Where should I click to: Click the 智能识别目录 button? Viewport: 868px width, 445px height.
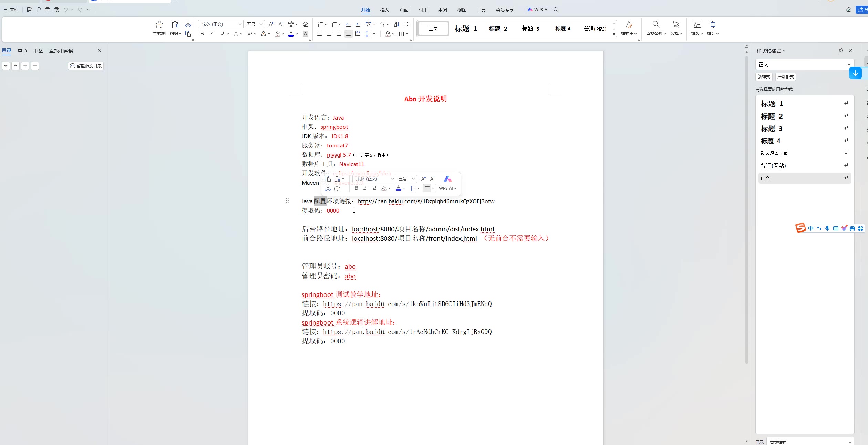(86, 66)
